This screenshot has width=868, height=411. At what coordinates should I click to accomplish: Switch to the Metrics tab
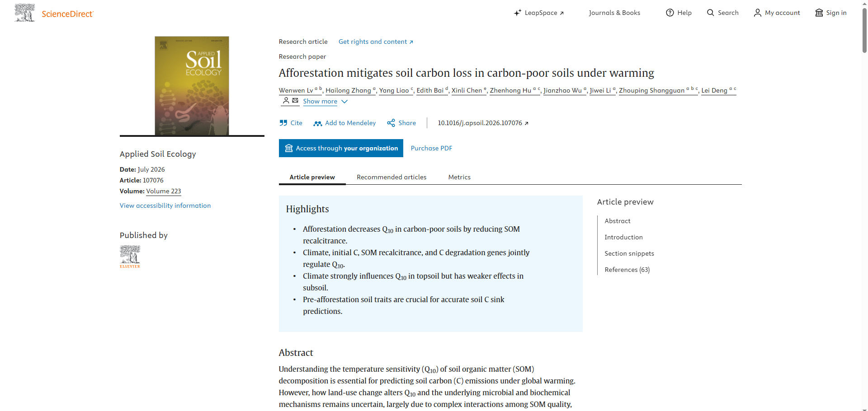tap(459, 177)
